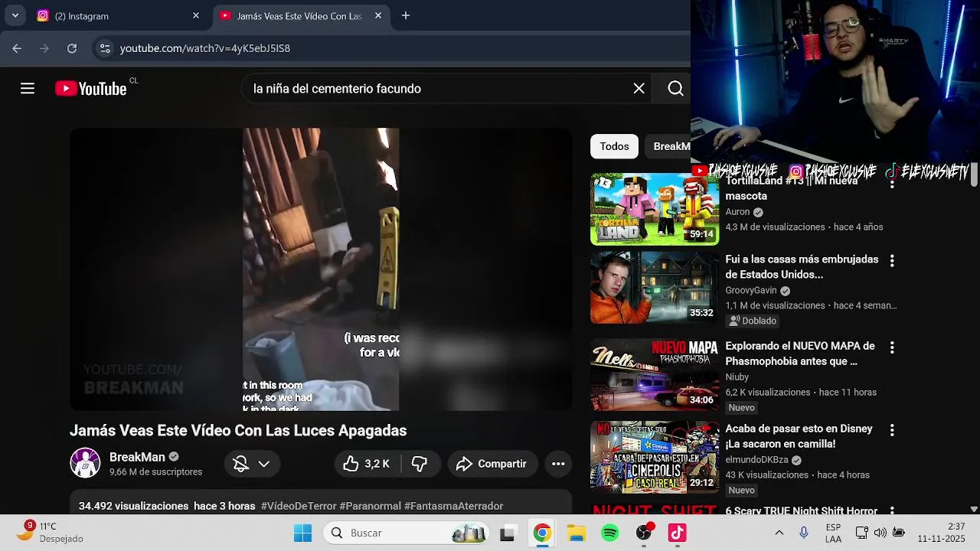Viewport: 980px width, 551px height.
Task: Click the #Paranormal hashtag
Action: [x=371, y=506]
